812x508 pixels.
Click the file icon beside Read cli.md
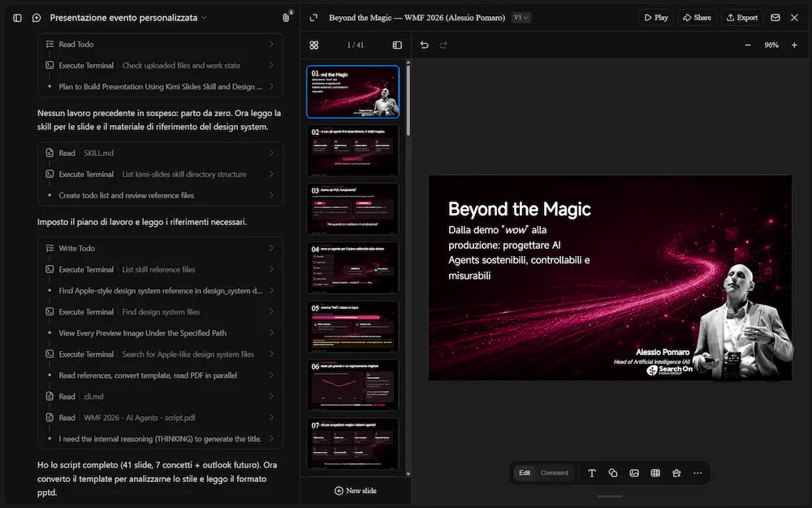[50, 397]
